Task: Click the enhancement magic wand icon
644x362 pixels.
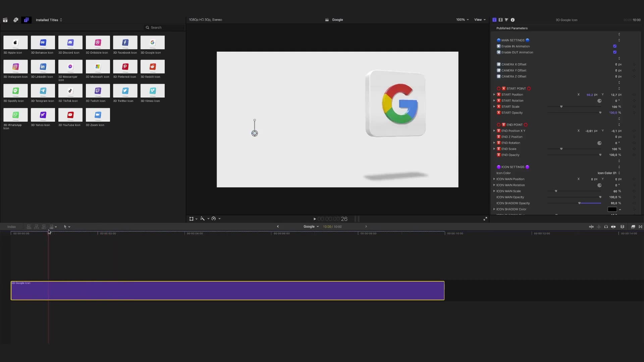Action: 202,219
